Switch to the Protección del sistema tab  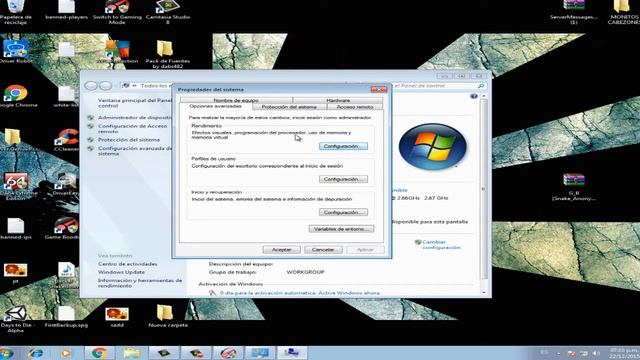click(289, 107)
